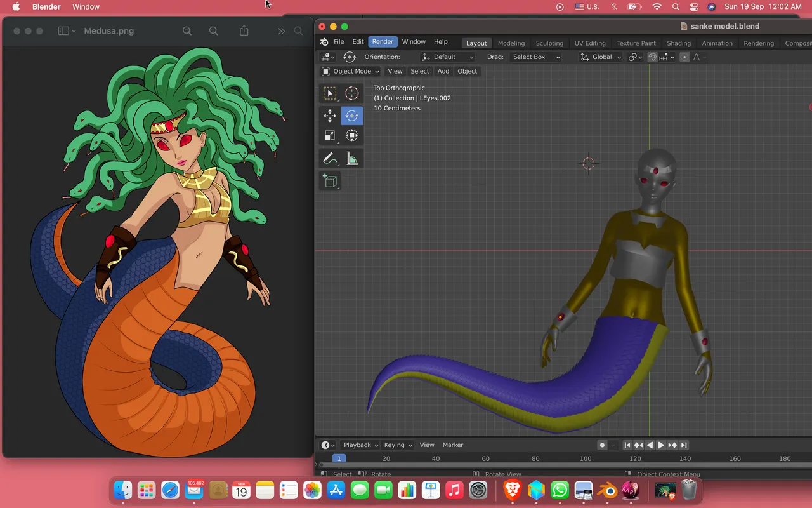The height and width of the screenshot is (508, 812).
Task: Click the zoom out icon in Preview window
Action: tap(187, 31)
